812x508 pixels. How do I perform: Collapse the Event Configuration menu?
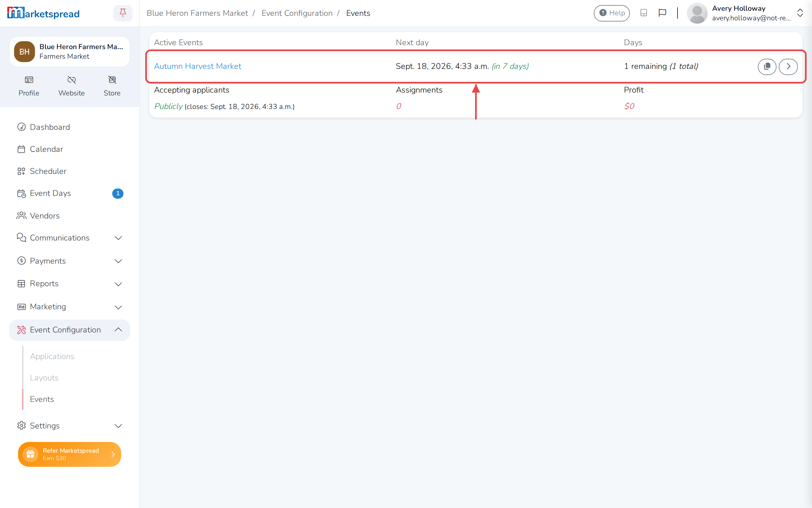click(69, 330)
